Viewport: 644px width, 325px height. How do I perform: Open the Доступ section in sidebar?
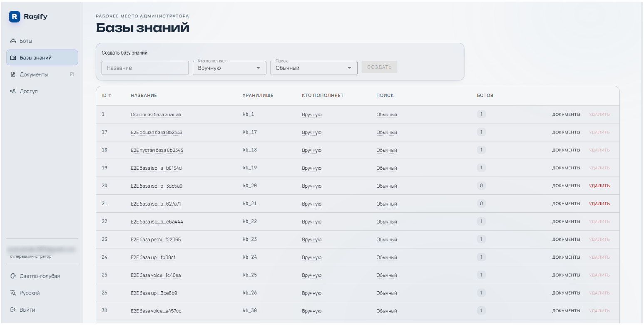coord(42,91)
